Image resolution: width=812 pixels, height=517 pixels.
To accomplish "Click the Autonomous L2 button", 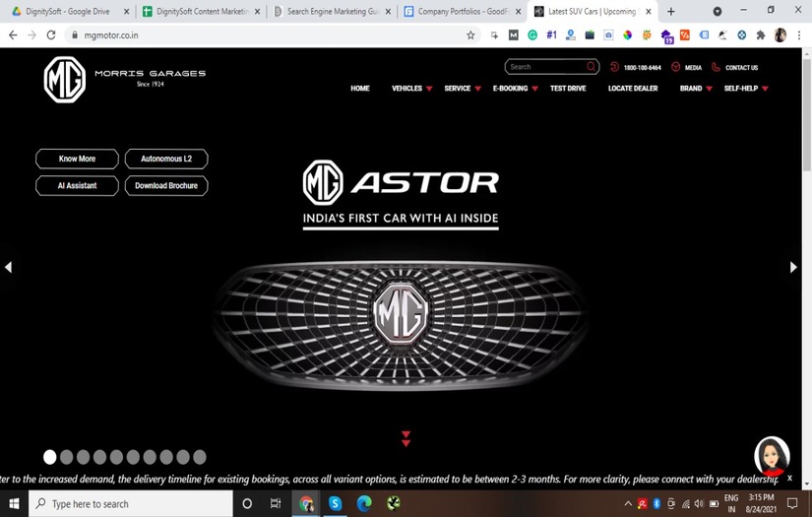I will coord(166,159).
